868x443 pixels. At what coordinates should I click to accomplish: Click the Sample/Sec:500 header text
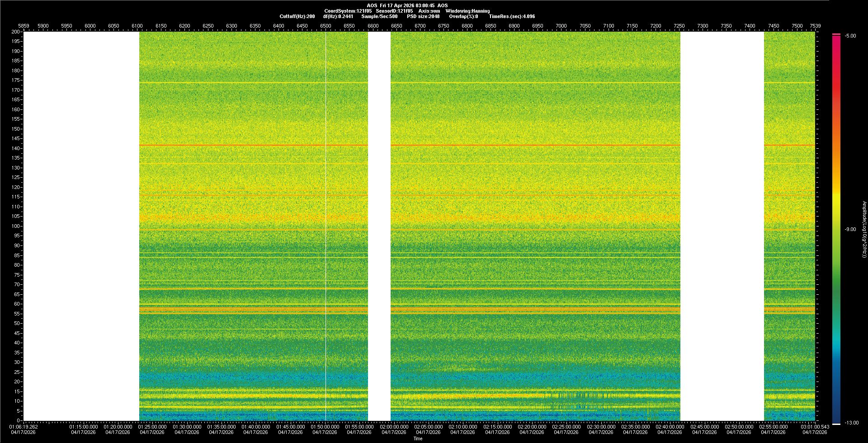[x=379, y=16]
